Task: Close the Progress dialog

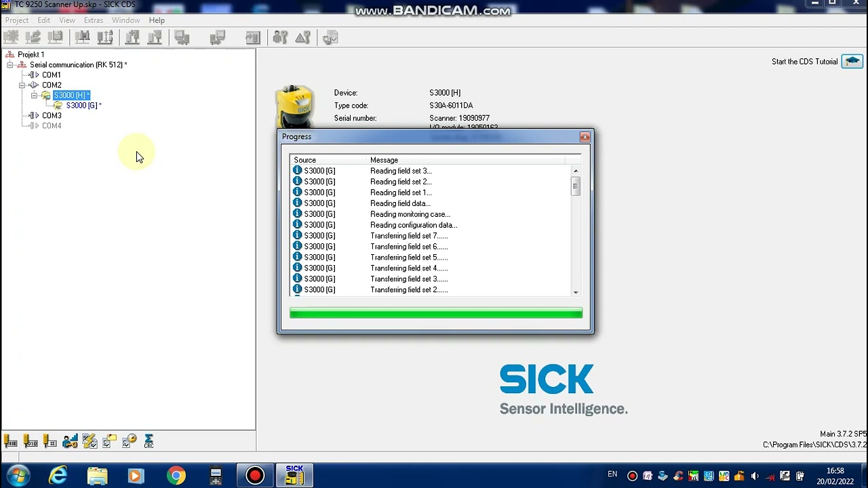Action: (x=585, y=137)
